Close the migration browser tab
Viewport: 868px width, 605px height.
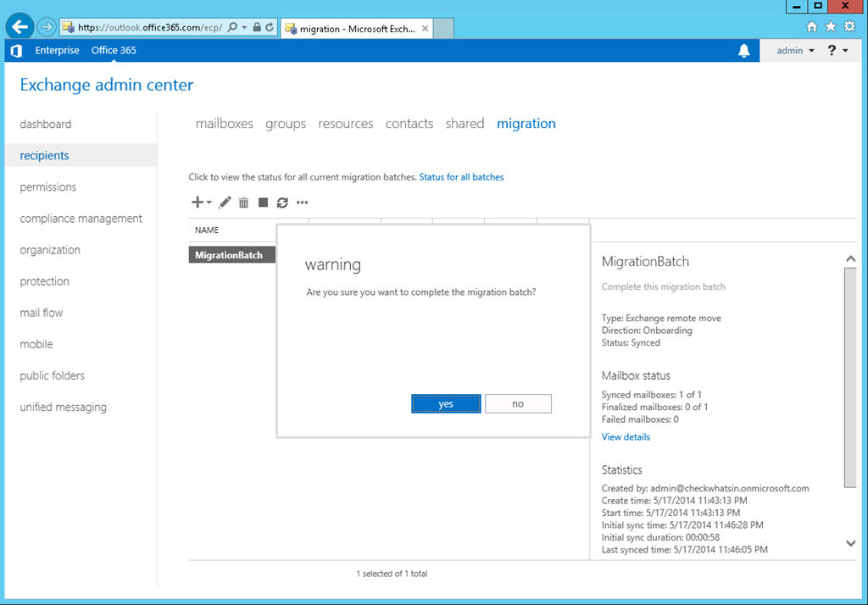[425, 28]
